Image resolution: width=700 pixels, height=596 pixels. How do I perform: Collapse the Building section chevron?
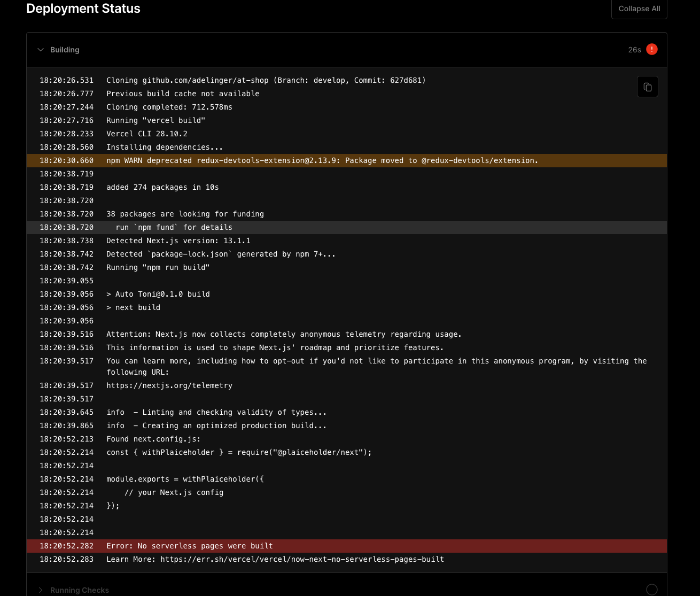[x=41, y=50]
